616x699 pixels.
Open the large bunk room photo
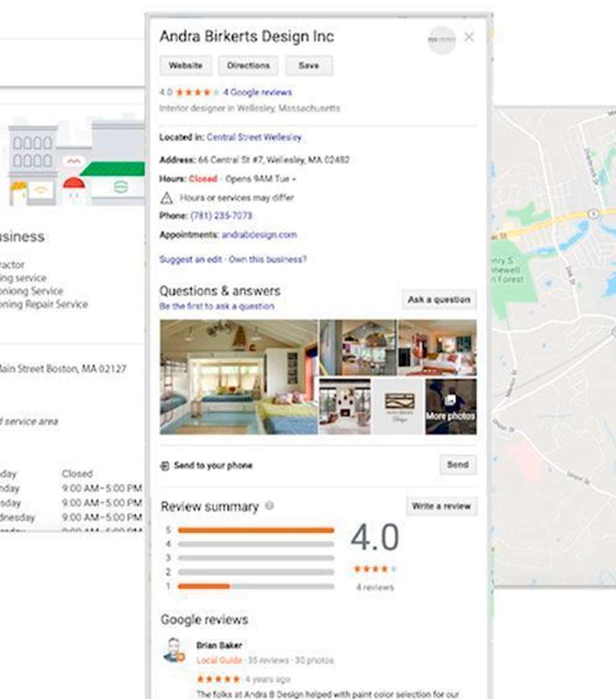pyautogui.click(x=239, y=377)
